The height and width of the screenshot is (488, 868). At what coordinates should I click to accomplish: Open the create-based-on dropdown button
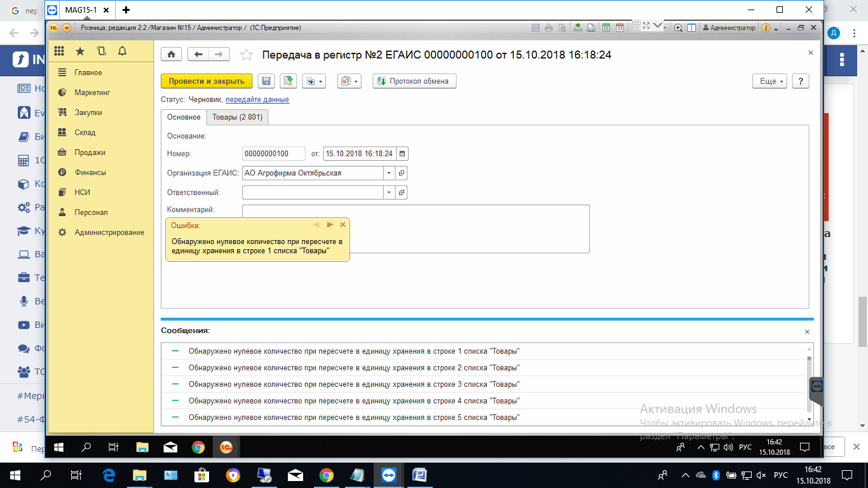pyautogui.click(x=314, y=81)
